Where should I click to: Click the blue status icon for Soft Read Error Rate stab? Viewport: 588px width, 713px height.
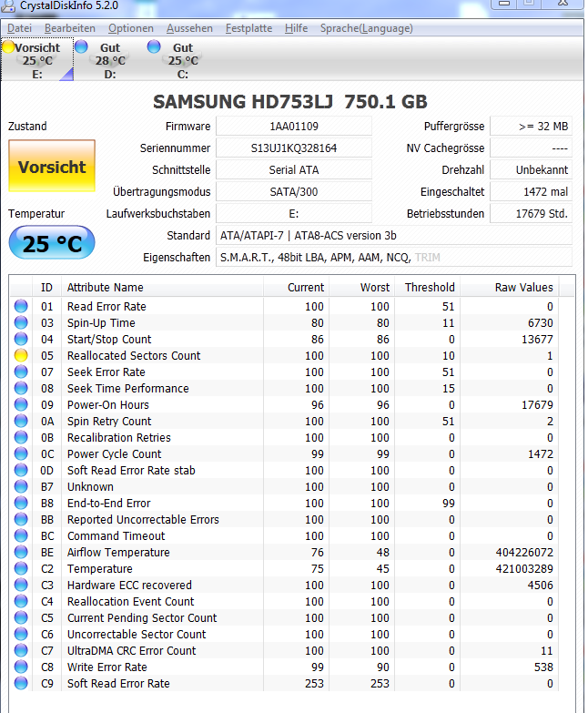click(21, 470)
